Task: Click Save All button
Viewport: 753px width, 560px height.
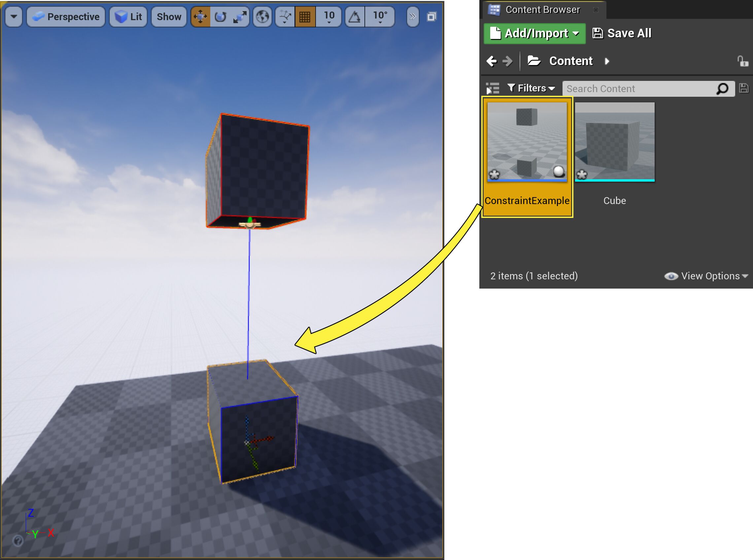Action: [622, 34]
